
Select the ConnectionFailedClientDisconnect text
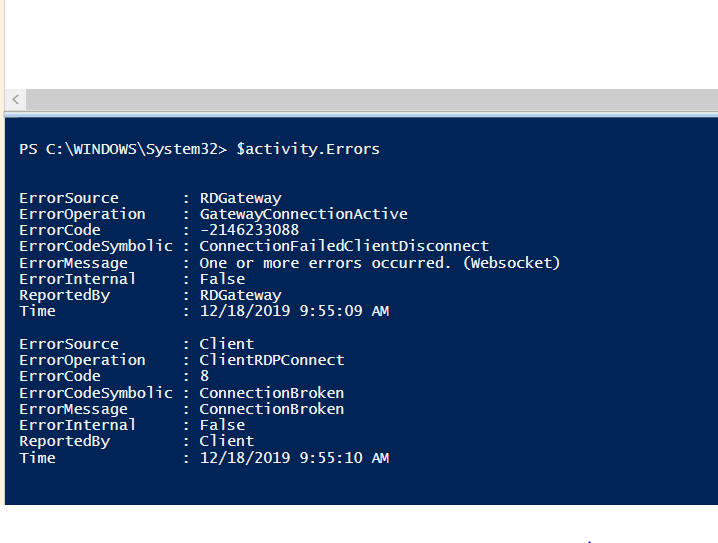(344, 246)
